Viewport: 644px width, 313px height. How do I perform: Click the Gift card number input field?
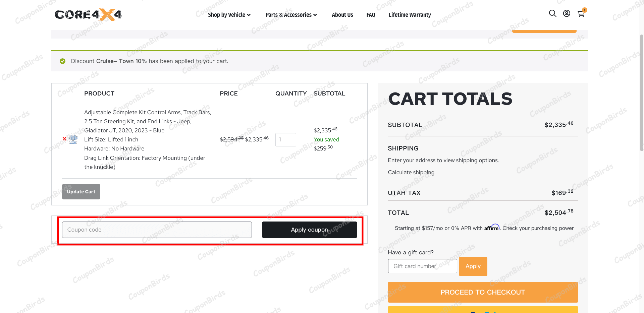pos(422,266)
